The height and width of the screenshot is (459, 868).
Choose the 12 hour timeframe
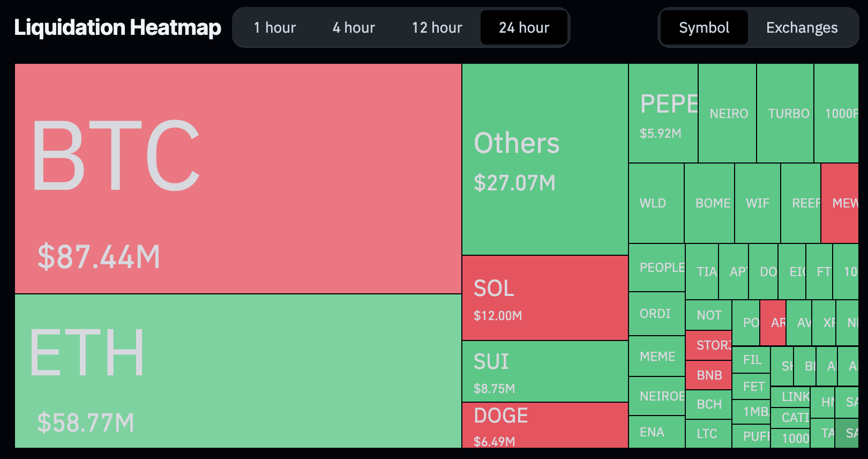437,27
